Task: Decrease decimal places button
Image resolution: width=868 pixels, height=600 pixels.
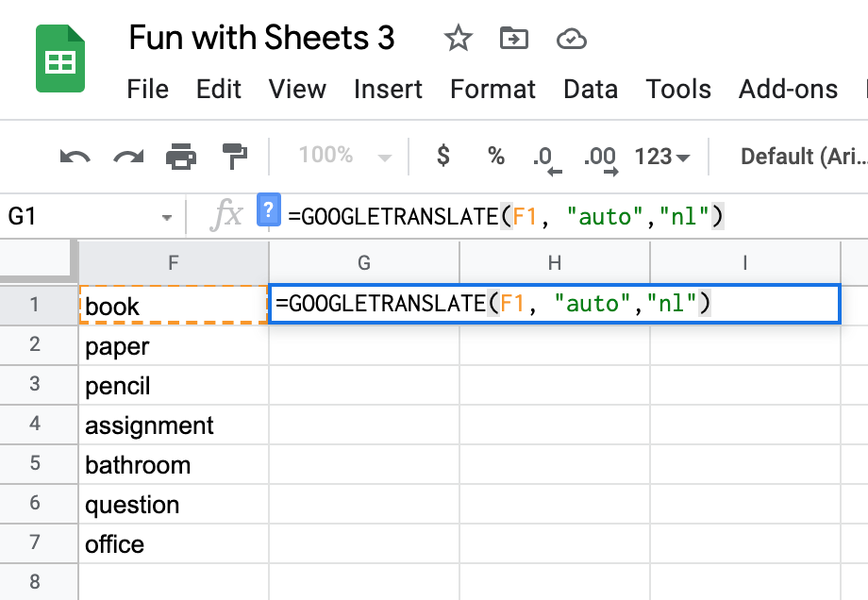Action: coord(546,158)
